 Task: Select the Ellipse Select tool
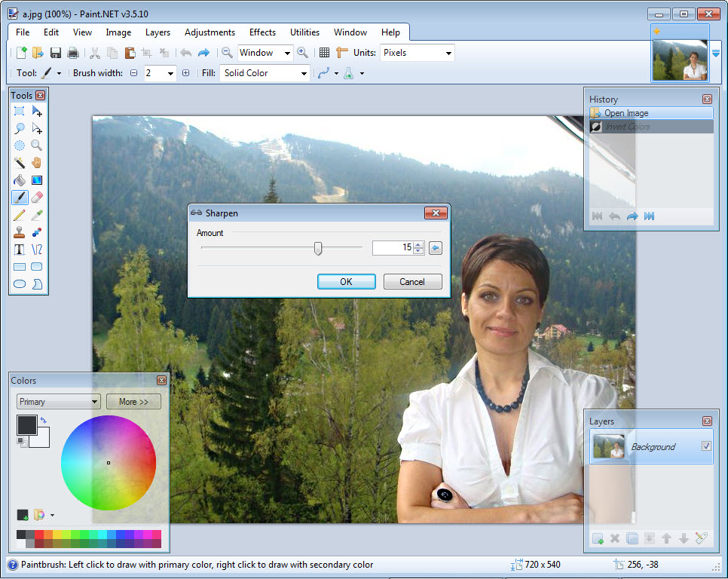point(19,146)
